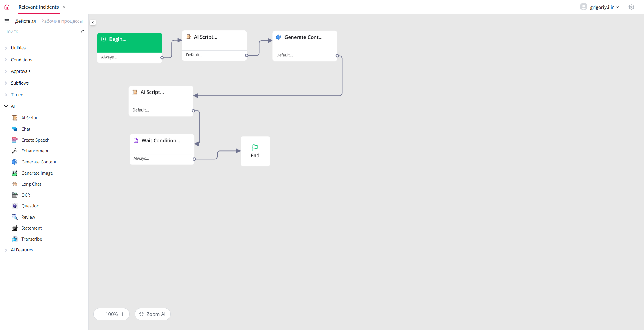644x330 pixels.
Task: Collapse the side panel with arrow button
Action: [x=93, y=22]
